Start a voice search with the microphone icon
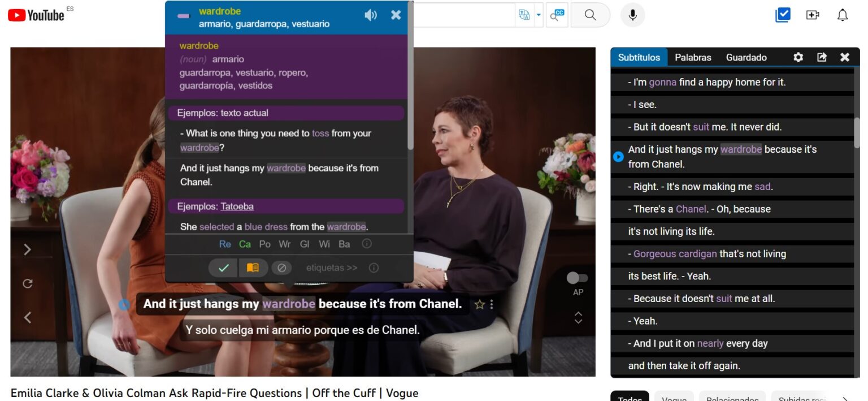 coord(633,15)
